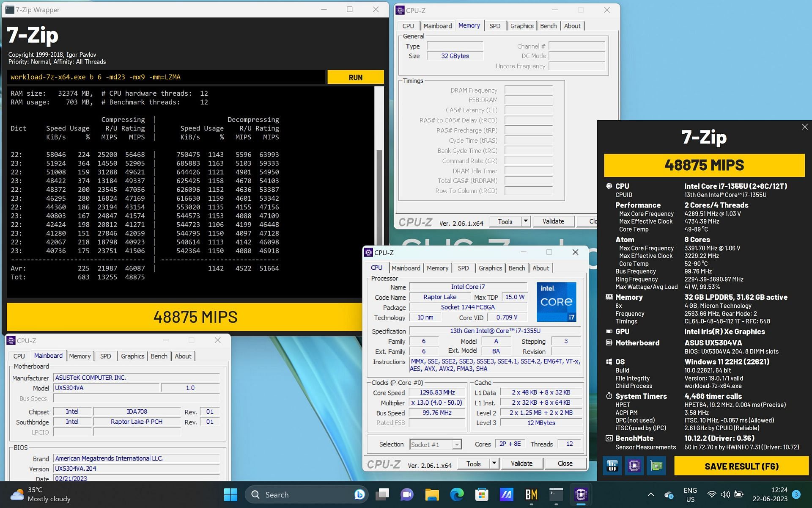Click the Manufacturer field ASUSTeK COMPUTER INC.

(137, 378)
